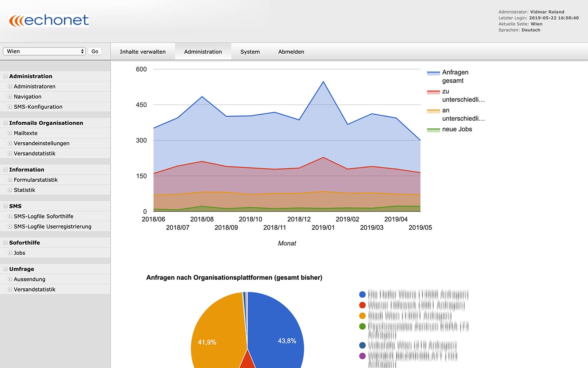The image size is (588, 368).
Task: Expand the Soforthilfe section arrow
Action: [5, 242]
